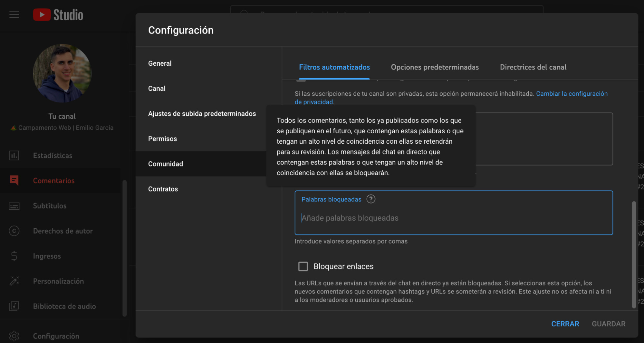Select Permisos in the settings menu
This screenshot has width=644, height=343.
point(162,138)
